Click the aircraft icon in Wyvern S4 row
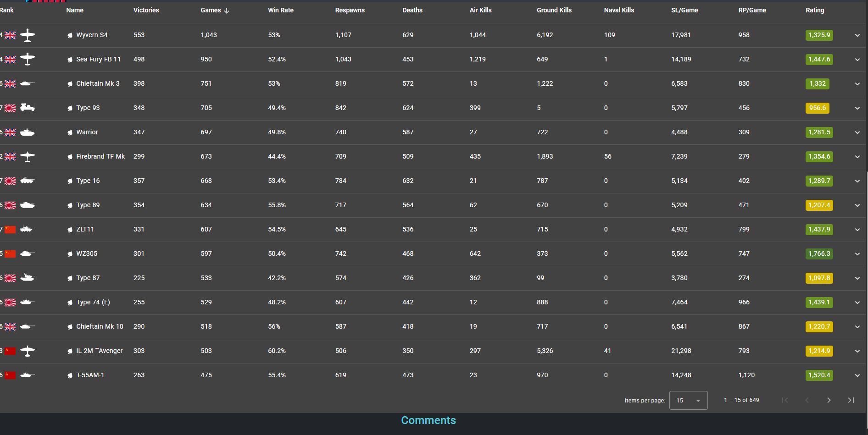The height and width of the screenshot is (435, 868). 28,35
